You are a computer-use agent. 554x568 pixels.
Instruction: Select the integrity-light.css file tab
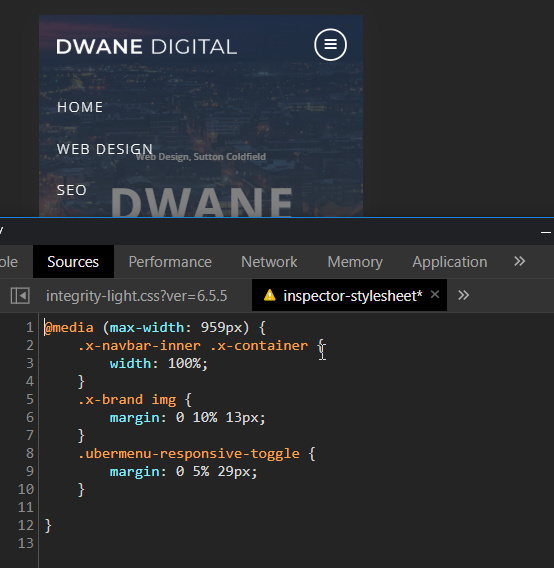pyautogui.click(x=136, y=296)
